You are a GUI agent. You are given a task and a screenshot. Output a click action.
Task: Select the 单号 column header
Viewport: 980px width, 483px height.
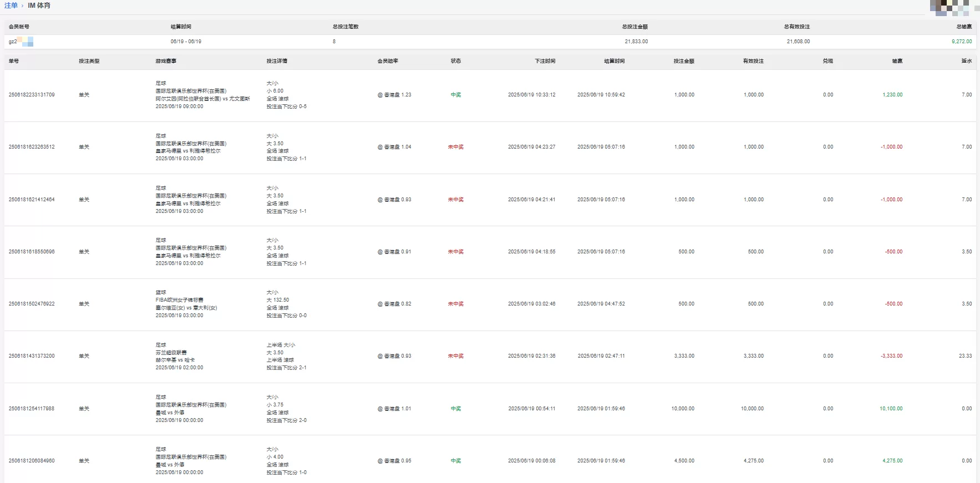(x=14, y=61)
